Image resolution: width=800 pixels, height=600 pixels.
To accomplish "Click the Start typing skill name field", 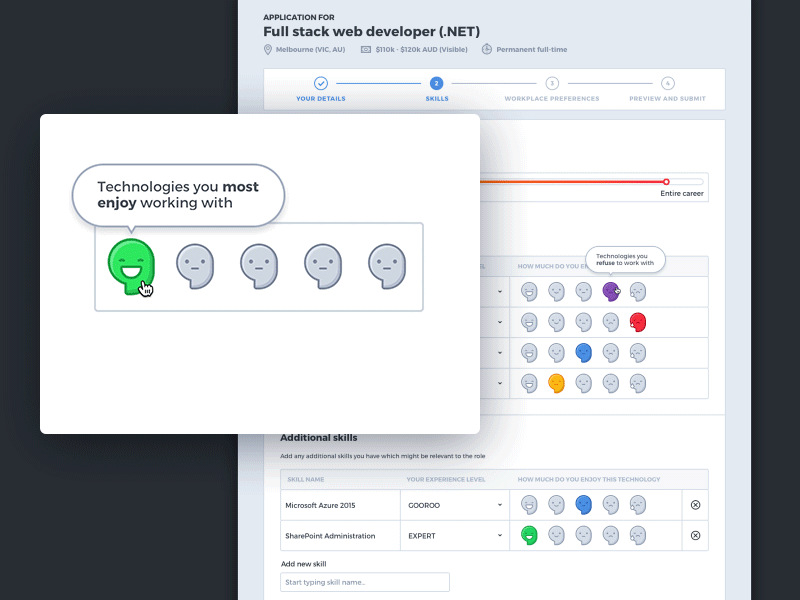I will click(365, 582).
